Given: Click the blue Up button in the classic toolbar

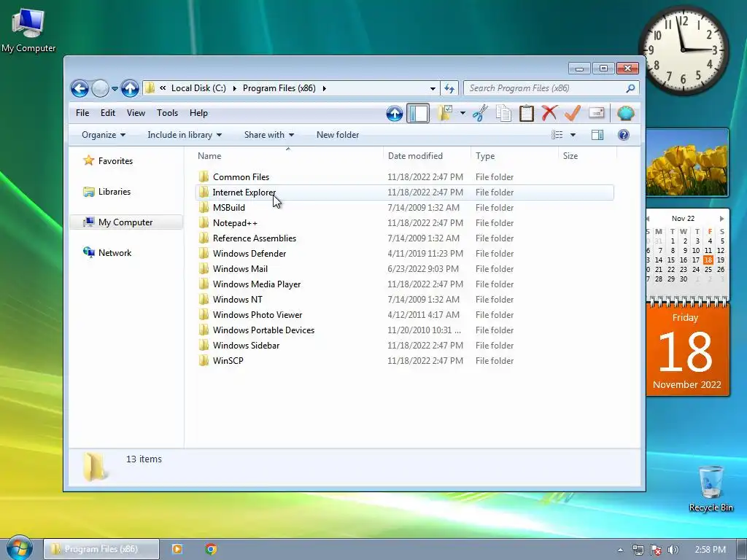Looking at the screenshot, I should [395, 113].
